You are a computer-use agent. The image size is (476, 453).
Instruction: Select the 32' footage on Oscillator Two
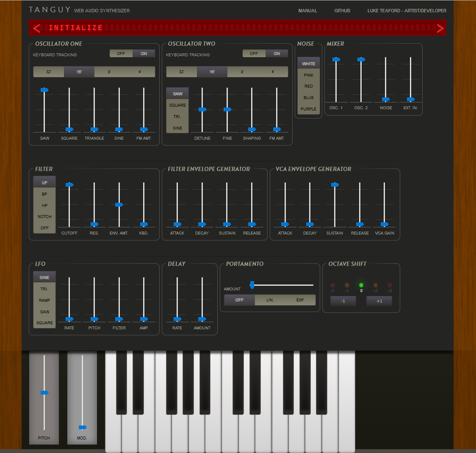pyautogui.click(x=181, y=72)
